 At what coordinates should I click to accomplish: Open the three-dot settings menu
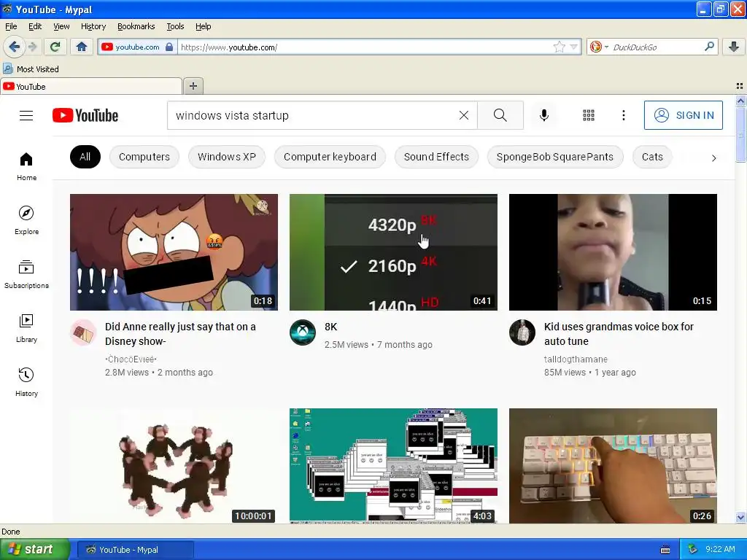coord(623,115)
